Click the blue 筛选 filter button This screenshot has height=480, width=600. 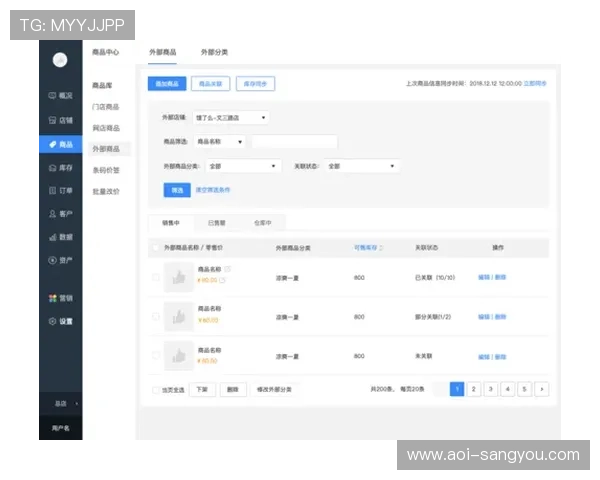point(177,190)
